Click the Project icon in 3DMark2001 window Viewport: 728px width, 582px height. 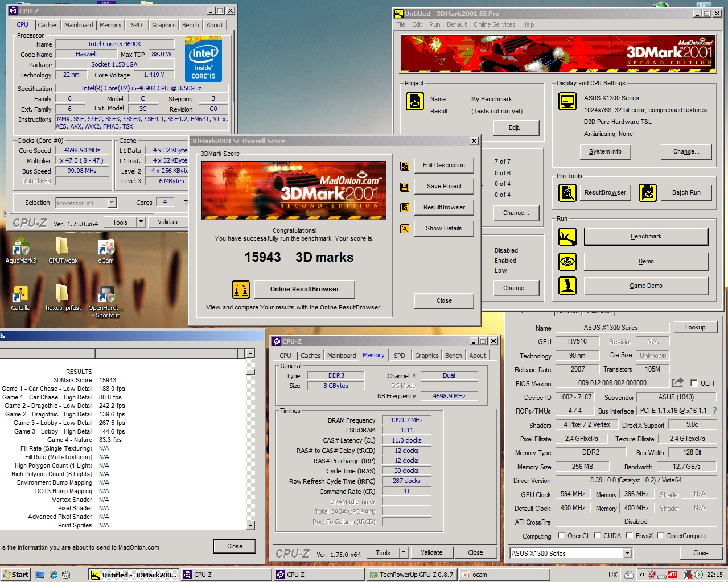(415, 101)
